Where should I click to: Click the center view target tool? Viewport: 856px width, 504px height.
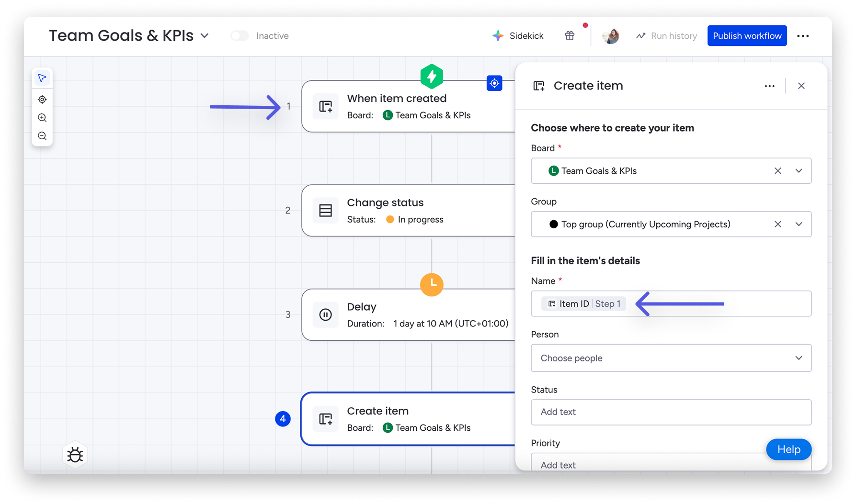click(x=42, y=100)
